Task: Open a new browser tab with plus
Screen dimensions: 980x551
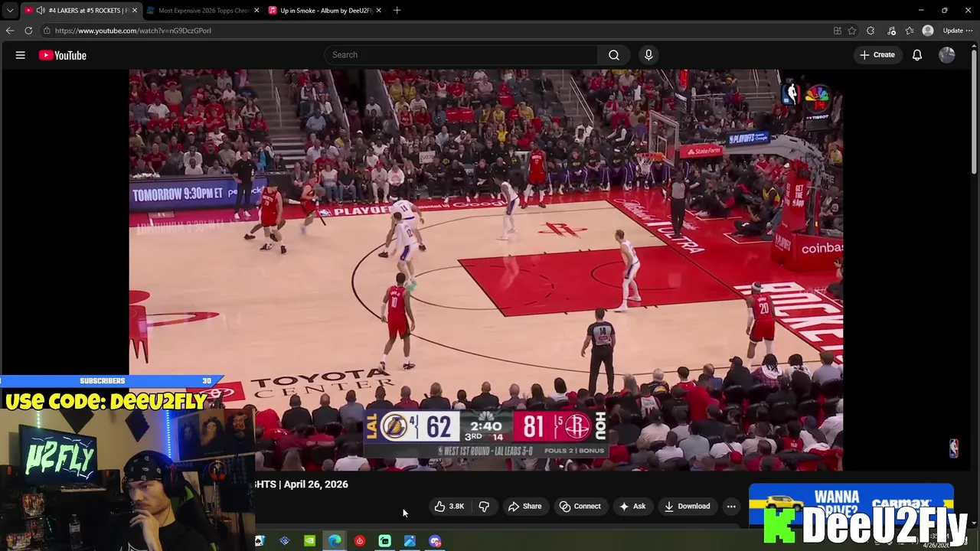Action: click(397, 11)
